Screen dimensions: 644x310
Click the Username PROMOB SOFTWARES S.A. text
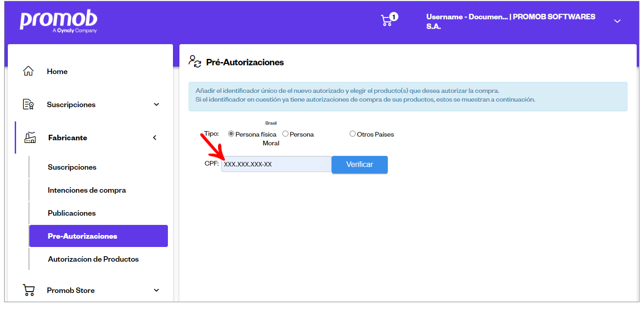(x=511, y=22)
